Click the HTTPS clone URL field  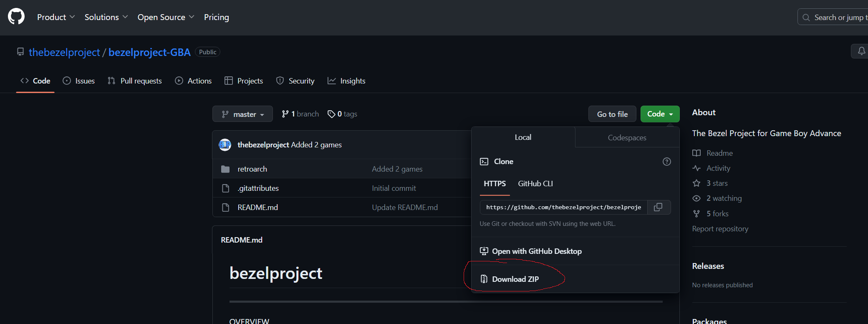pyautogui.click(x=564, y=207)
